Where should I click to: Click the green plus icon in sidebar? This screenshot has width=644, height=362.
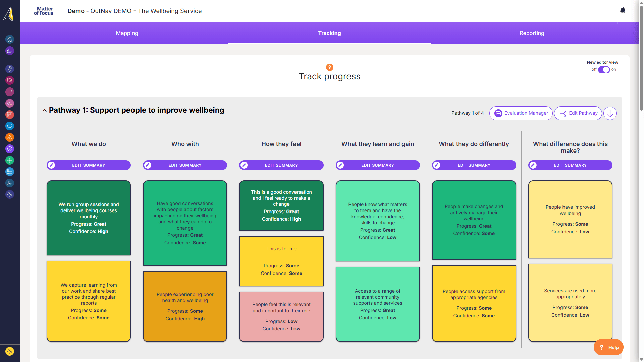(x=10, y=160)
